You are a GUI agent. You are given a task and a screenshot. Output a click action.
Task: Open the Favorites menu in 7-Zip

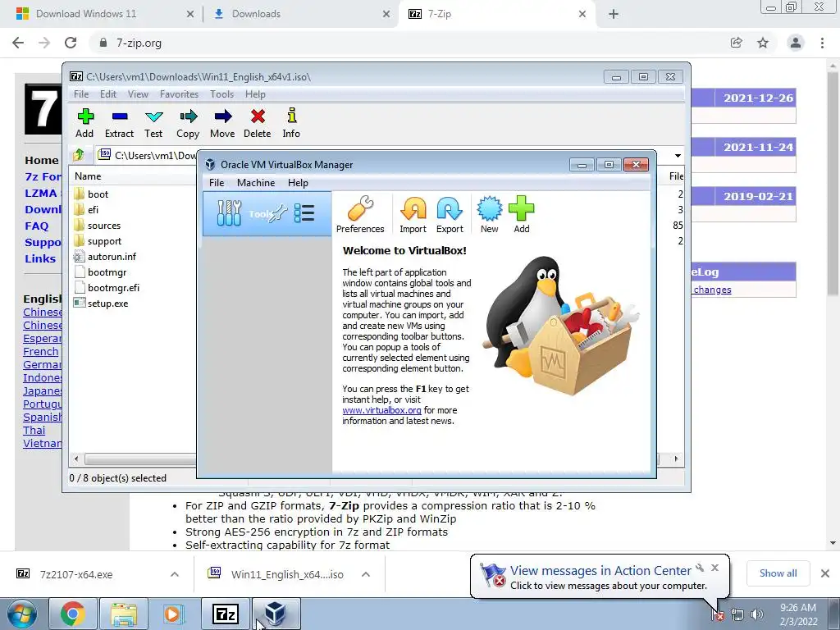(x=179, y=94)
